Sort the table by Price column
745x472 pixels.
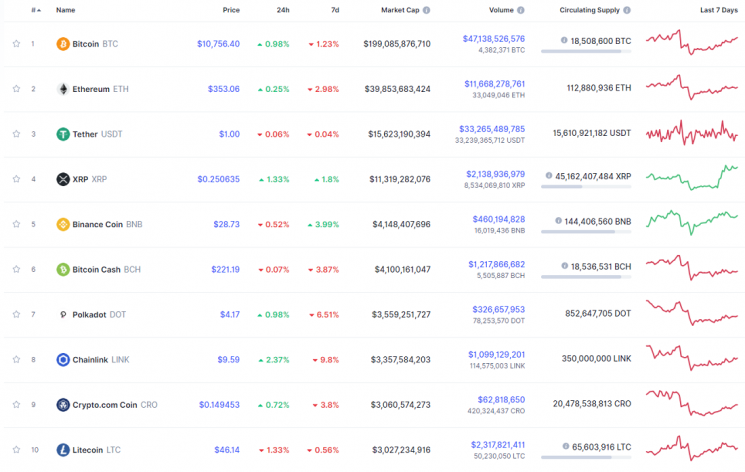click(231, 10)
